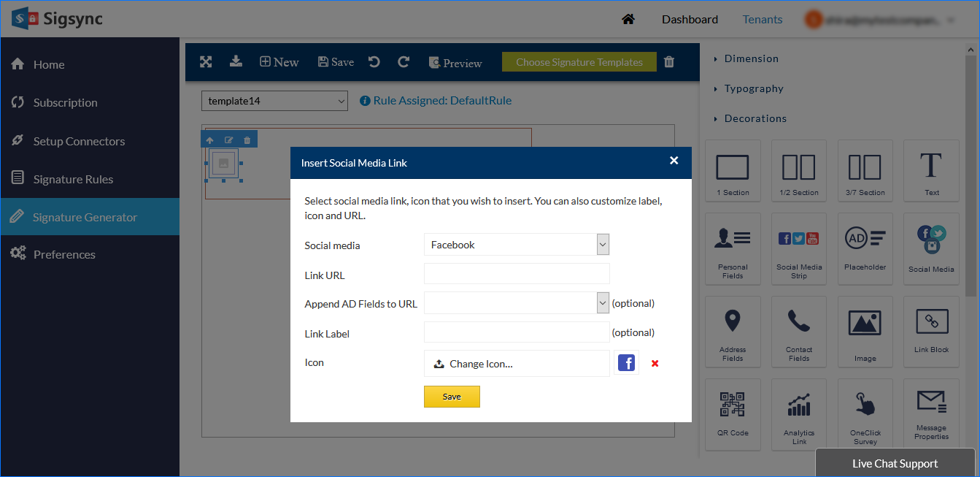Image resolution: width=980 pixels, height=477 pixels.
Task: Open Signature Rules in the sidebar
Action: tap(73, 179)
